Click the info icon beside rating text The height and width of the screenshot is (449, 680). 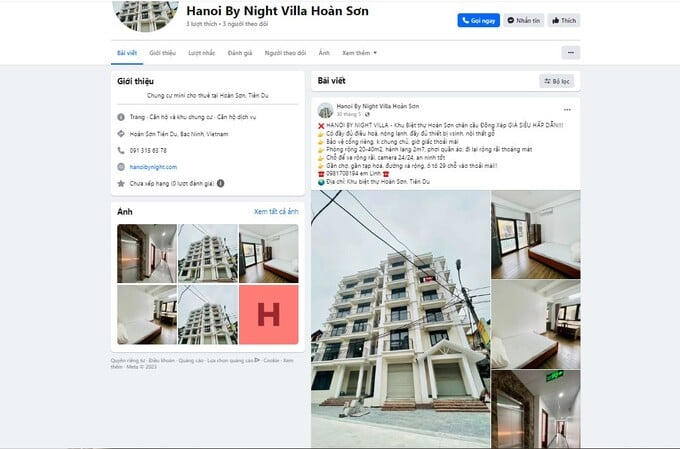point(220,184)
